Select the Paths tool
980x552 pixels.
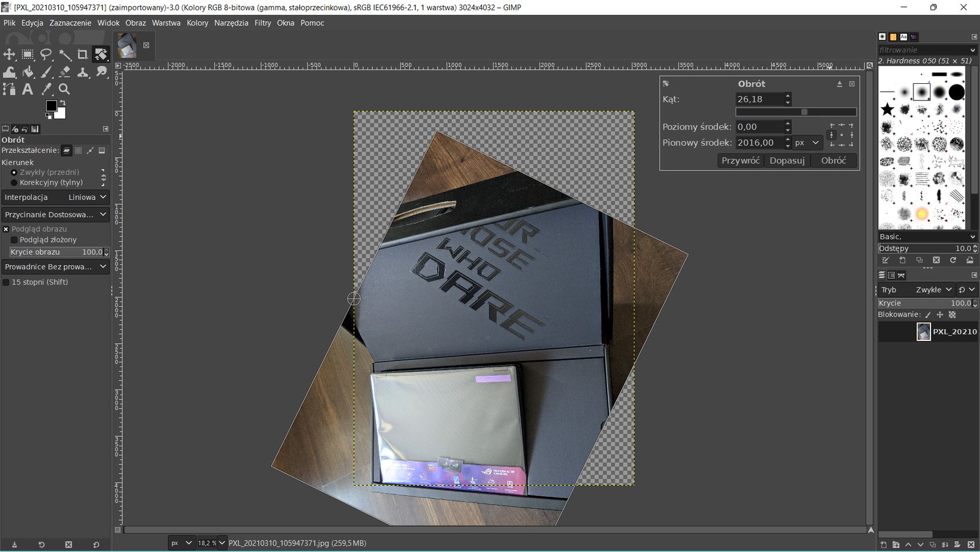pos(10,90)
